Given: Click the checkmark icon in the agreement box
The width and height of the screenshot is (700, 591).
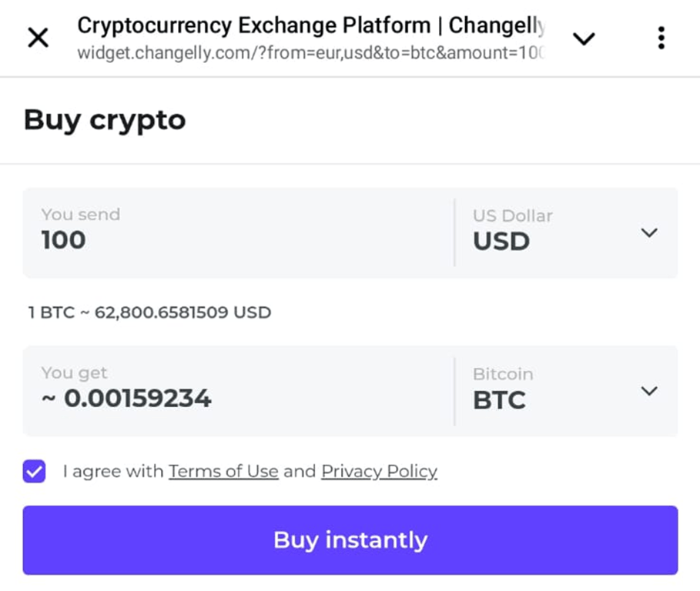Looking at the screenshot, I should (34, 471).
